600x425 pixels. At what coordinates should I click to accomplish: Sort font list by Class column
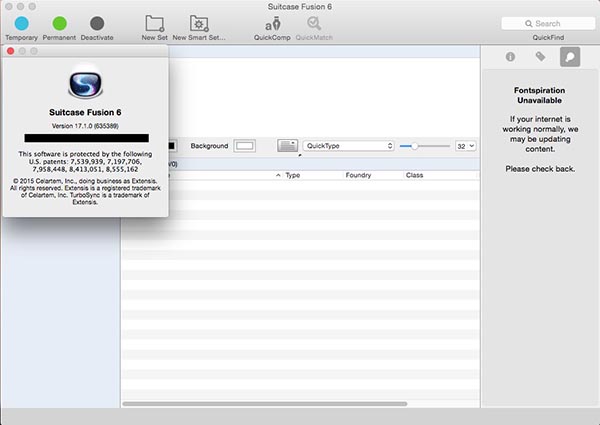[x=414, y=175]
